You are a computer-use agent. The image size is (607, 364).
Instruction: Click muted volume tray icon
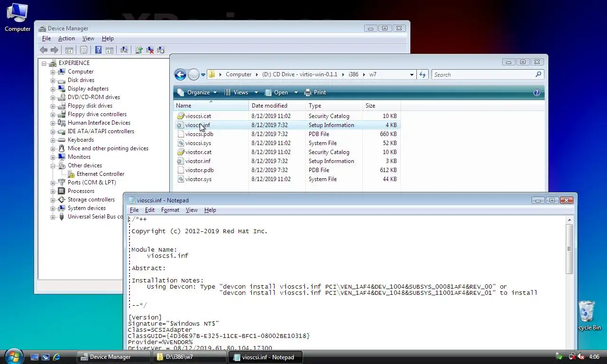pos(581,357)
